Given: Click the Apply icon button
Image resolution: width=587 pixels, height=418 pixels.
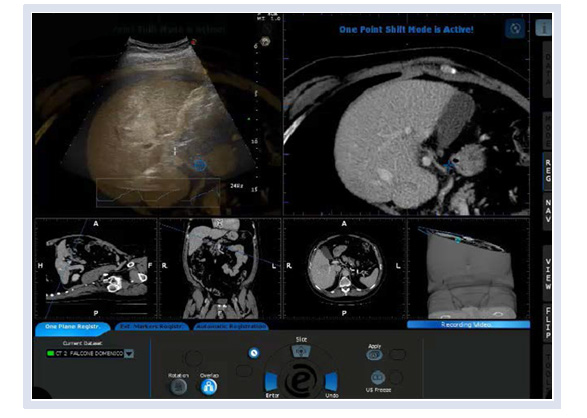Looking at the screenshot, I should coord(374,355).
